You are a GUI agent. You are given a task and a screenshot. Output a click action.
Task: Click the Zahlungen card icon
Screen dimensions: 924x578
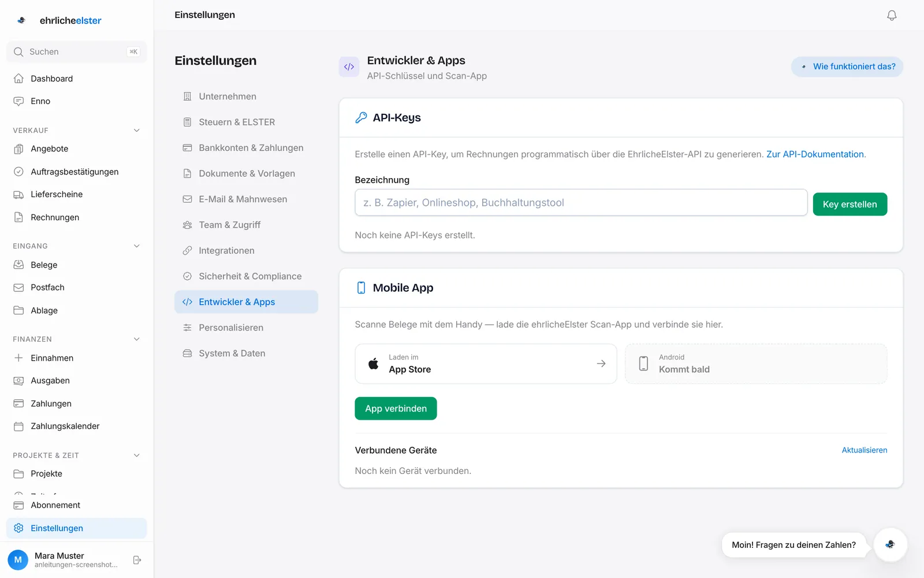pyautogui.click(x=18, y=403)
